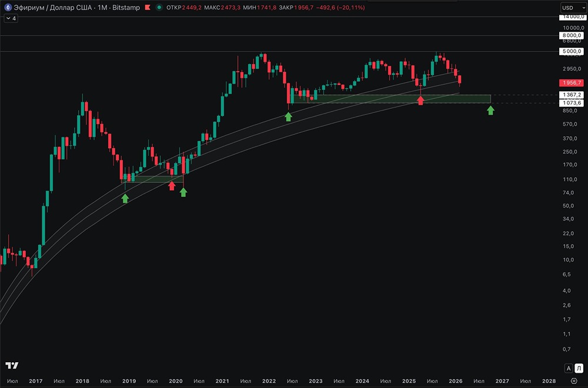Click the 2017 label on the time axis

point(36,381)
